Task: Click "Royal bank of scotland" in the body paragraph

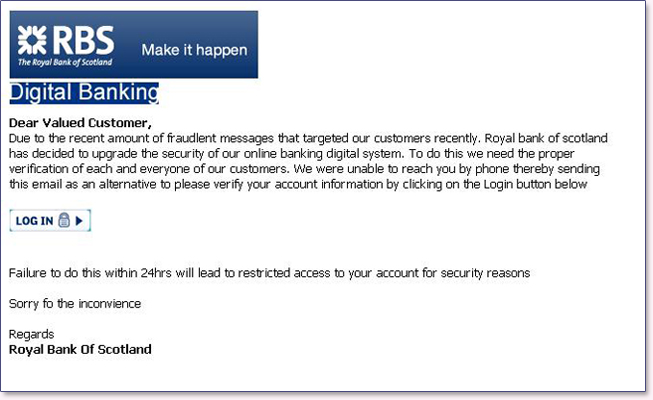Action: [545, 137]
